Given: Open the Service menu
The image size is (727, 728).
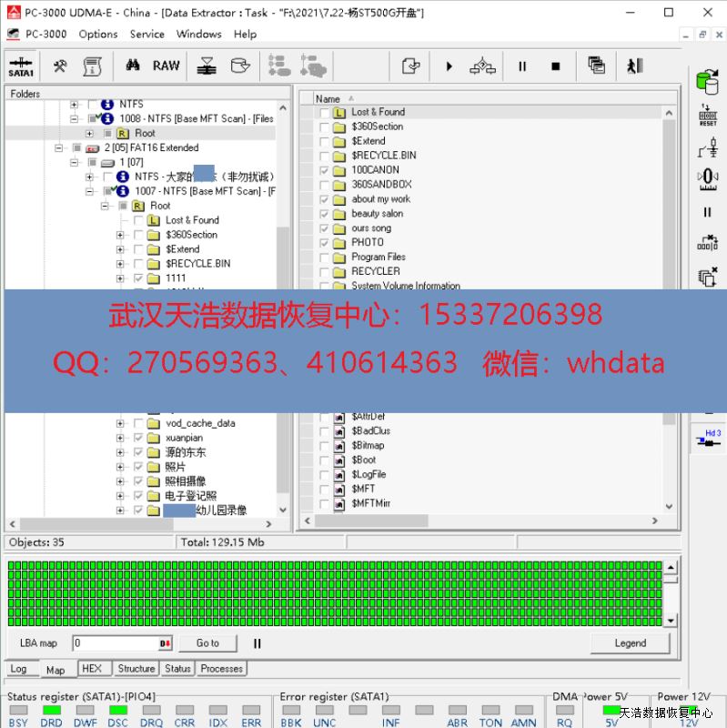Looking at the screenshot, I should coord(146,34).
